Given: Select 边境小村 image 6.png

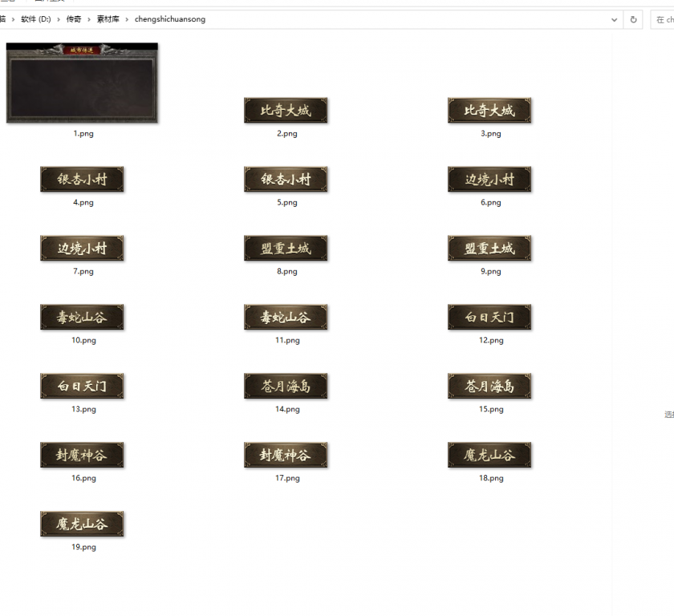Looking at the screenshot, I should (x=489, y=180).
